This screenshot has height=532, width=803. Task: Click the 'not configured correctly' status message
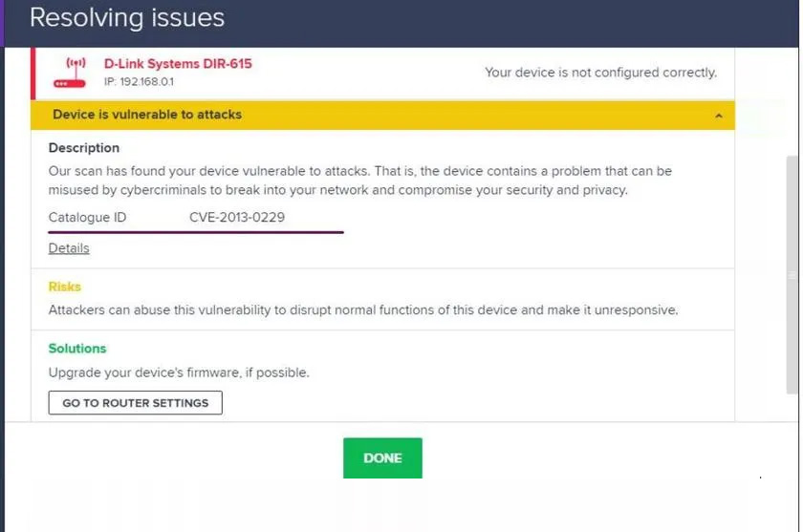tap(600, 73)
